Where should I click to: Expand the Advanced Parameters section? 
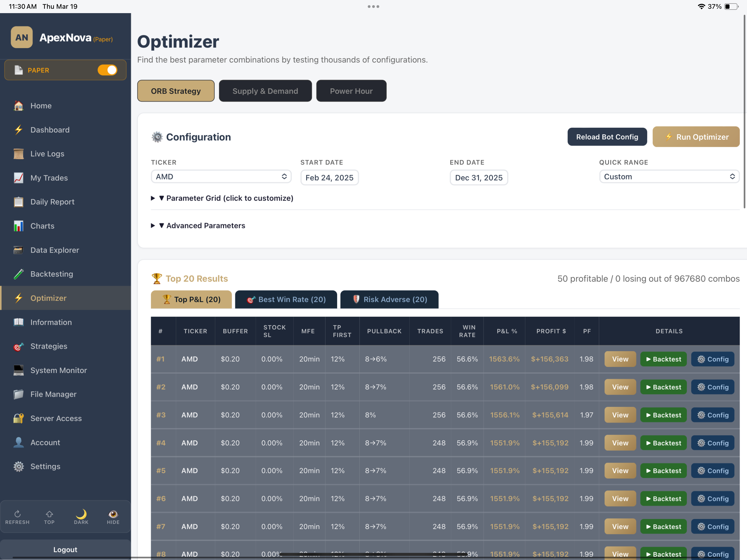[x=198, y=226]
